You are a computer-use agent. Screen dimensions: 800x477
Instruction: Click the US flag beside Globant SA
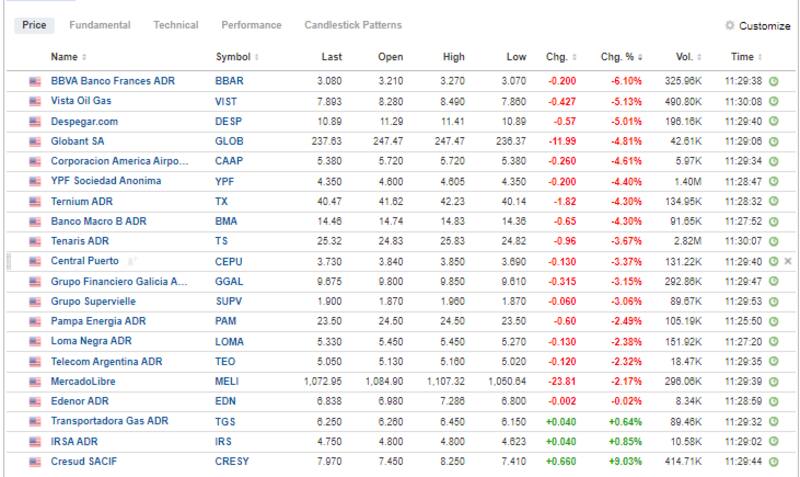click(36, 141)
